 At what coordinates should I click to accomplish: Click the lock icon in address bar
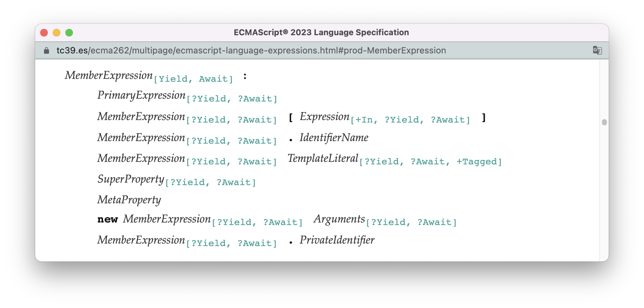(46, 51)
